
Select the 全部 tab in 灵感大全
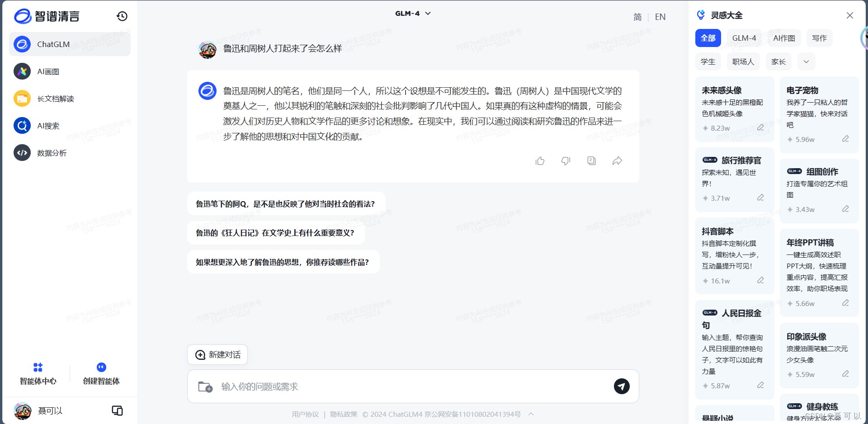click(708, 38)
